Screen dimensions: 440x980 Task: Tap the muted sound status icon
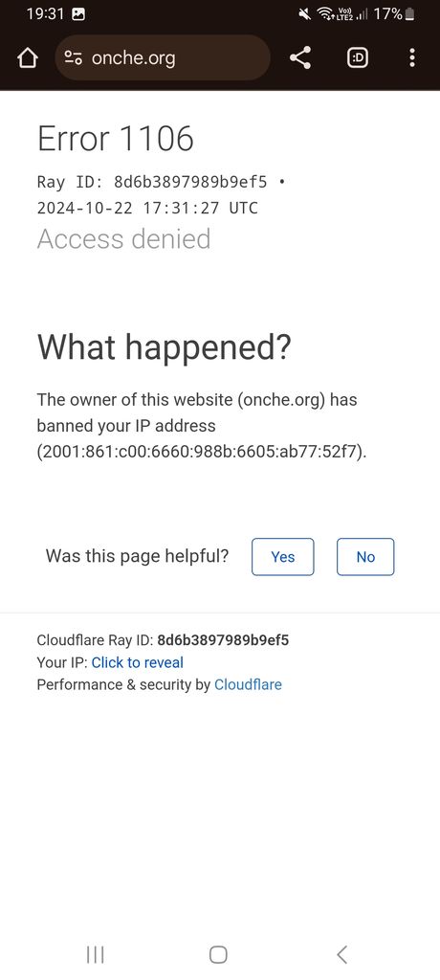[x=305, y=13]
